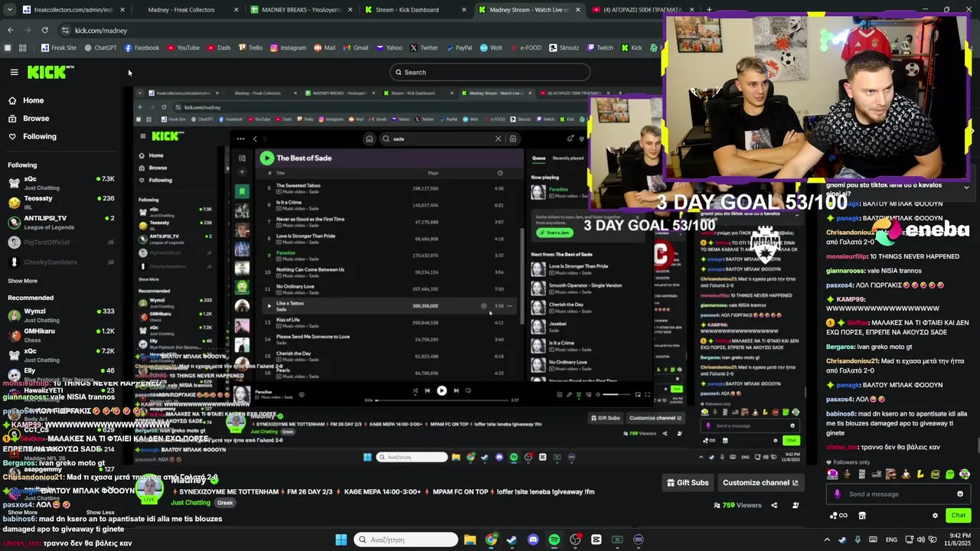Show hidden system tray icons
Screen dimensions: 980x551
827,540
